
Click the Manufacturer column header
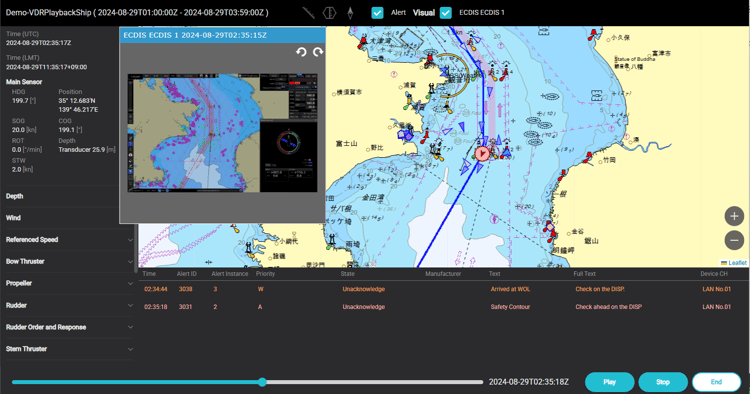[443, 274]
